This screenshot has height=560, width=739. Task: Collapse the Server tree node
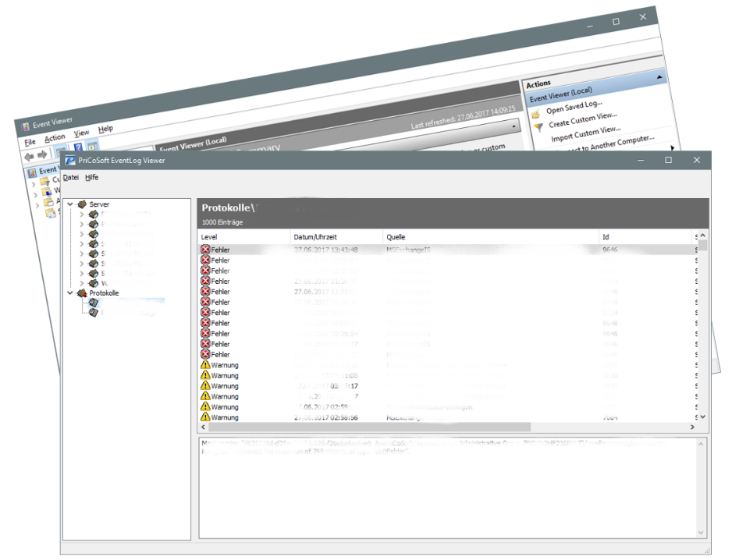click(x=70, y=204)
